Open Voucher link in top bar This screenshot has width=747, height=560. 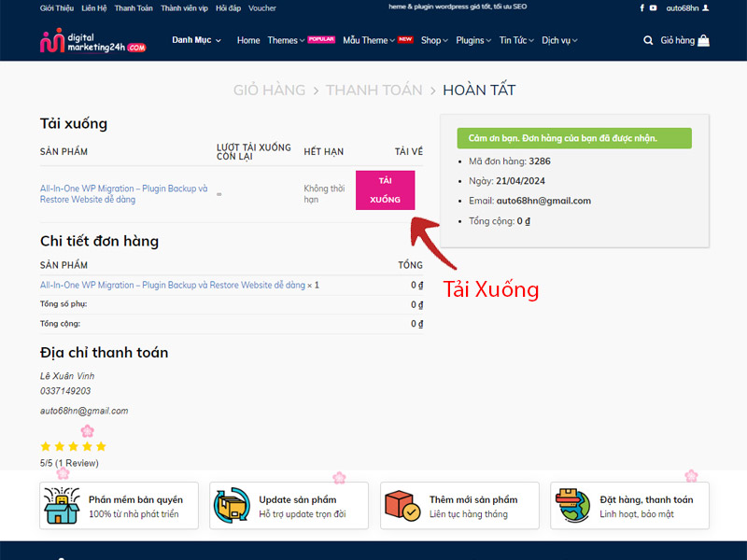262,8
